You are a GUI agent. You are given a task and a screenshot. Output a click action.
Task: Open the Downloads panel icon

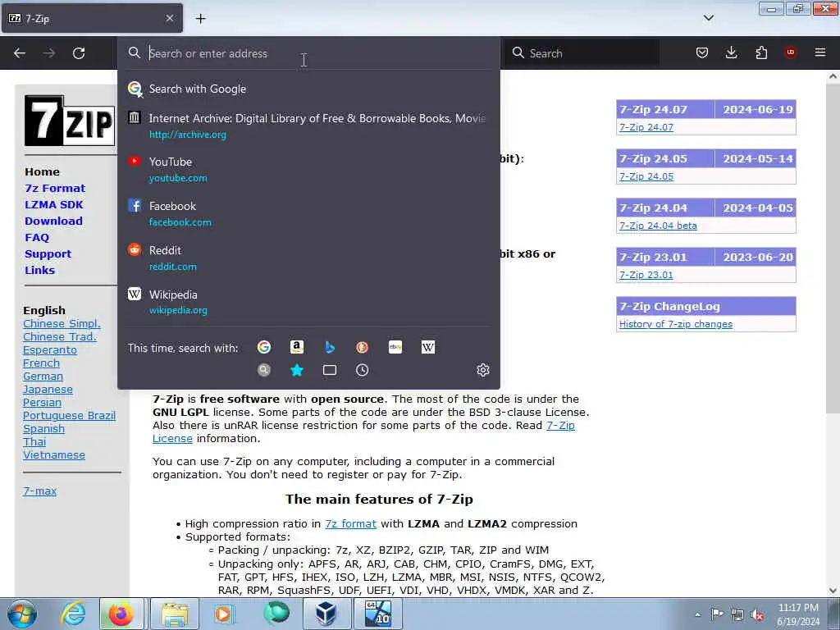pyautogui.click(x=731, y=52)
